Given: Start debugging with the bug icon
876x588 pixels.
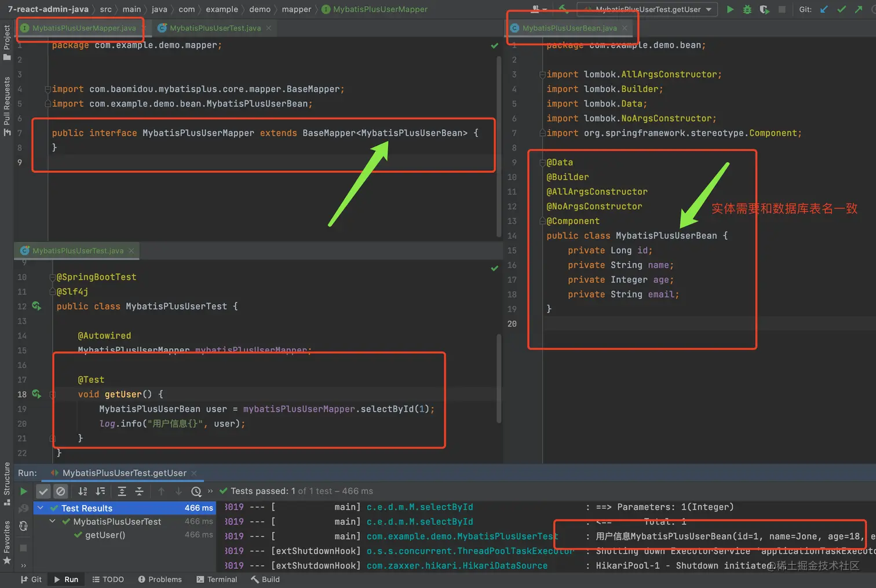Looking at the screenshot, I should 747,9.
